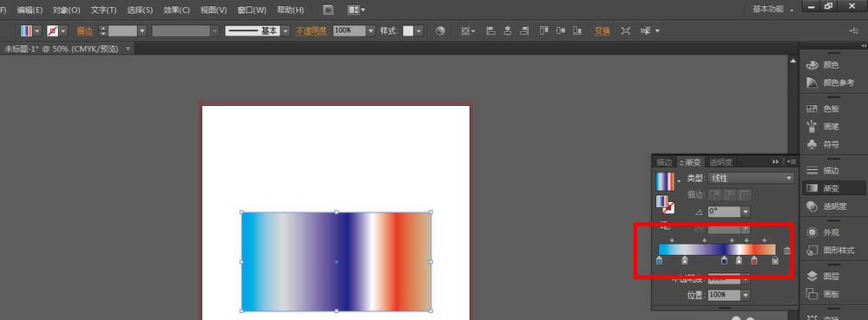Select the first stroke gradient mode button
The height and width of the screenshot is (320, 868).
716,194
